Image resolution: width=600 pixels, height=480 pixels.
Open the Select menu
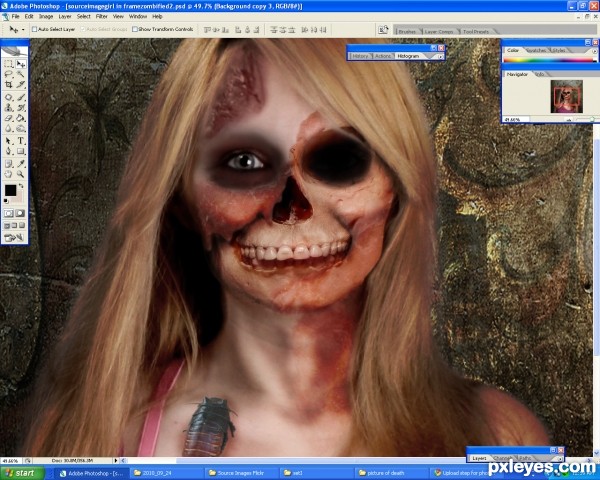point(83,16)
